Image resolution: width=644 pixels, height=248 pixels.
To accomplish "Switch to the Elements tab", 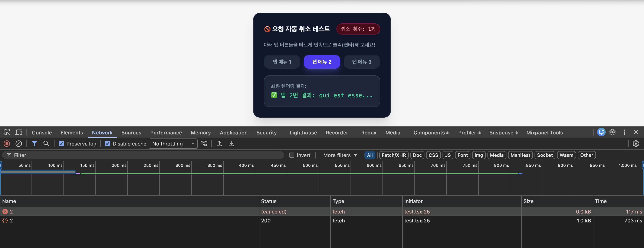I will click(72, 133).
